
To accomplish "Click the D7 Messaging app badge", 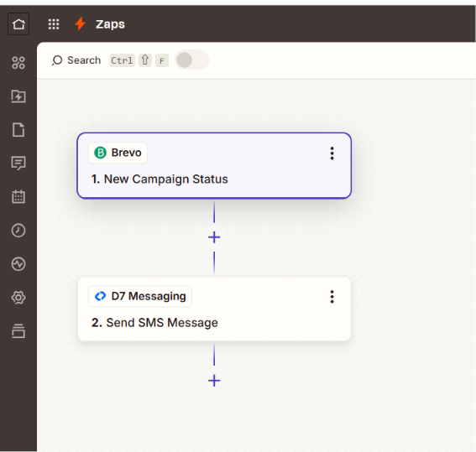I will [x=140, y=296].
